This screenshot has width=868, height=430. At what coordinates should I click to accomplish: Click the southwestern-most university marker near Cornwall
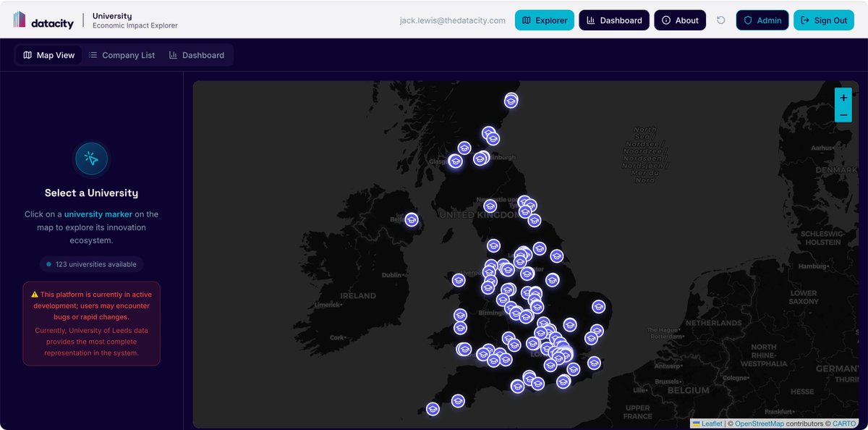click(x=433, y=409)
